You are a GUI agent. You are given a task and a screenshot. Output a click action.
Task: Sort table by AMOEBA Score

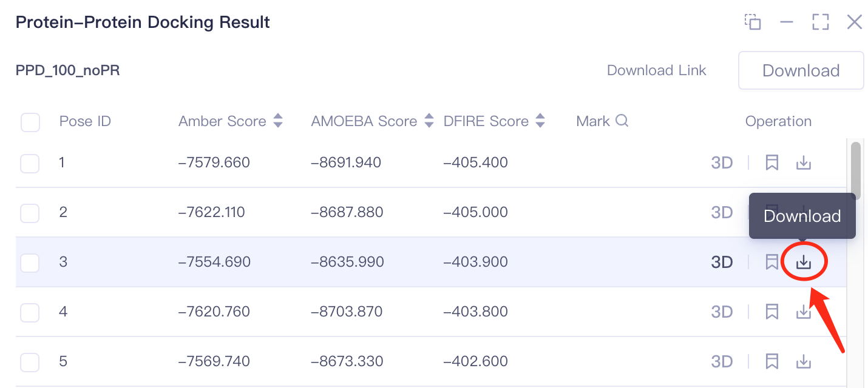point(429,121)
